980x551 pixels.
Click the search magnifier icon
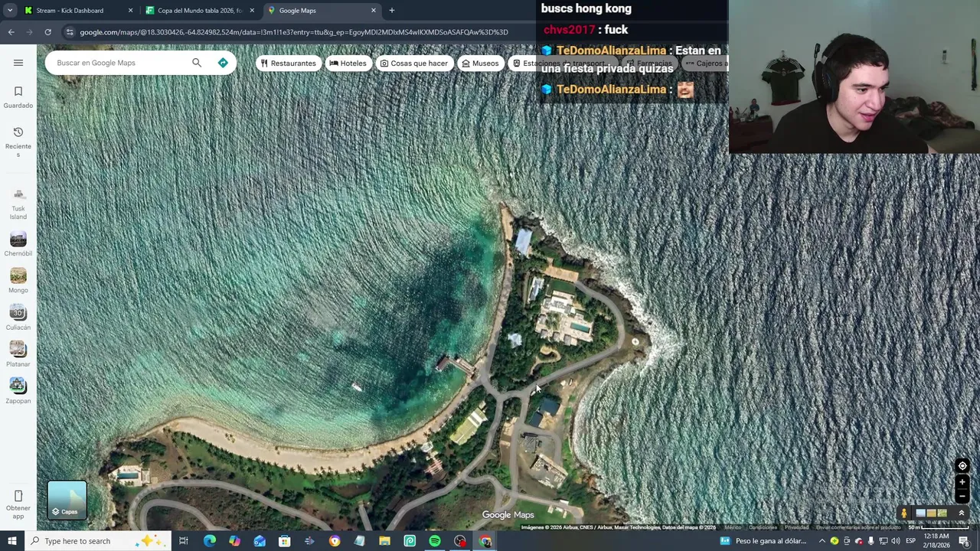click(x=197, y=63)
